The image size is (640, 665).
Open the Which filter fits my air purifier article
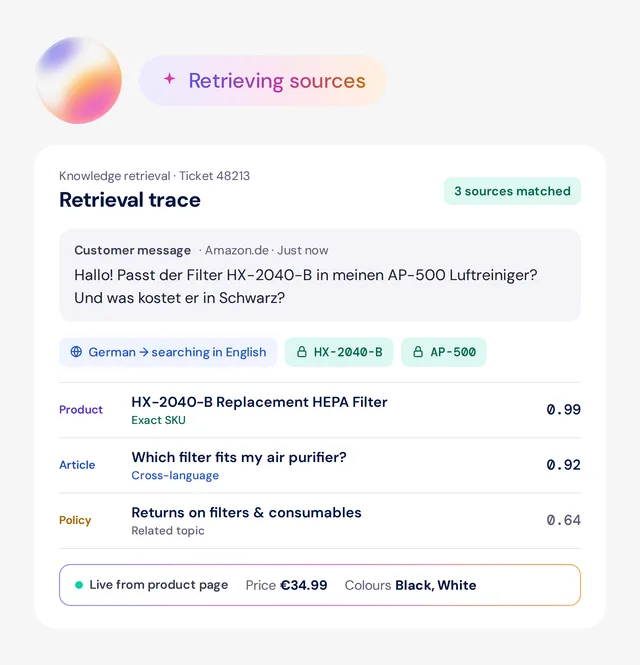click(320, 465)
